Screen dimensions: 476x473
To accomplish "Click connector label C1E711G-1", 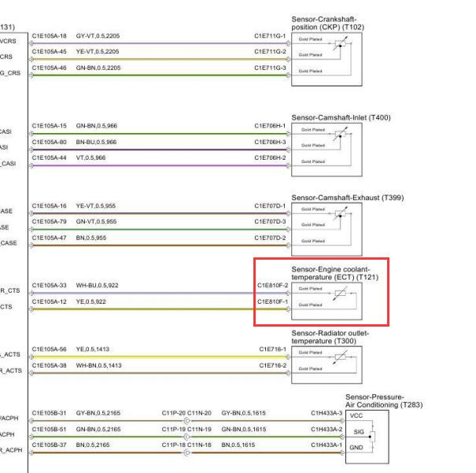I will pos(270,36).
